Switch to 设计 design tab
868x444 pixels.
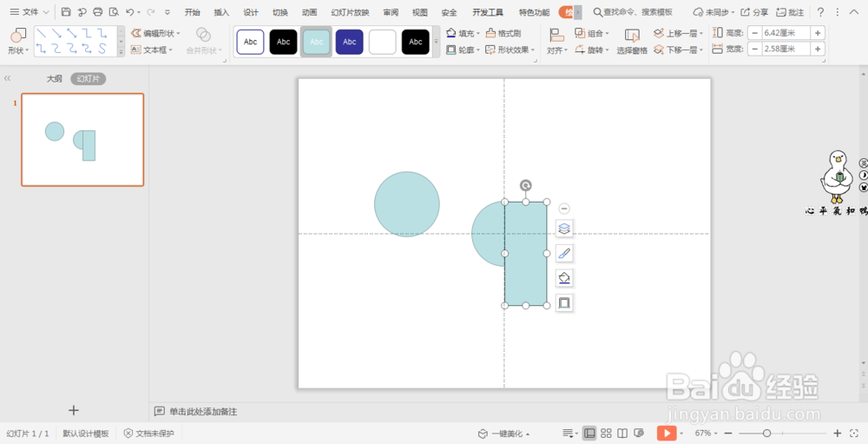251,12
